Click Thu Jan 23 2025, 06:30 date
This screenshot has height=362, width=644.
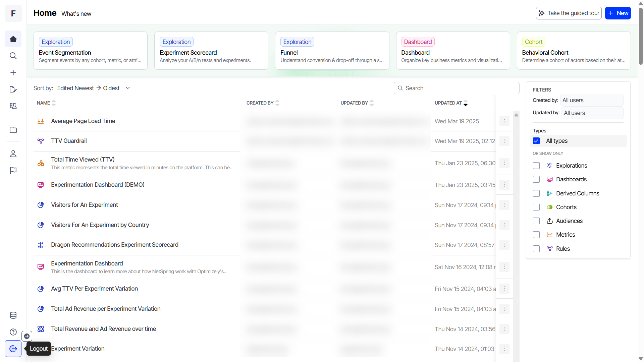pyautogui.click(x=465, y=163)
